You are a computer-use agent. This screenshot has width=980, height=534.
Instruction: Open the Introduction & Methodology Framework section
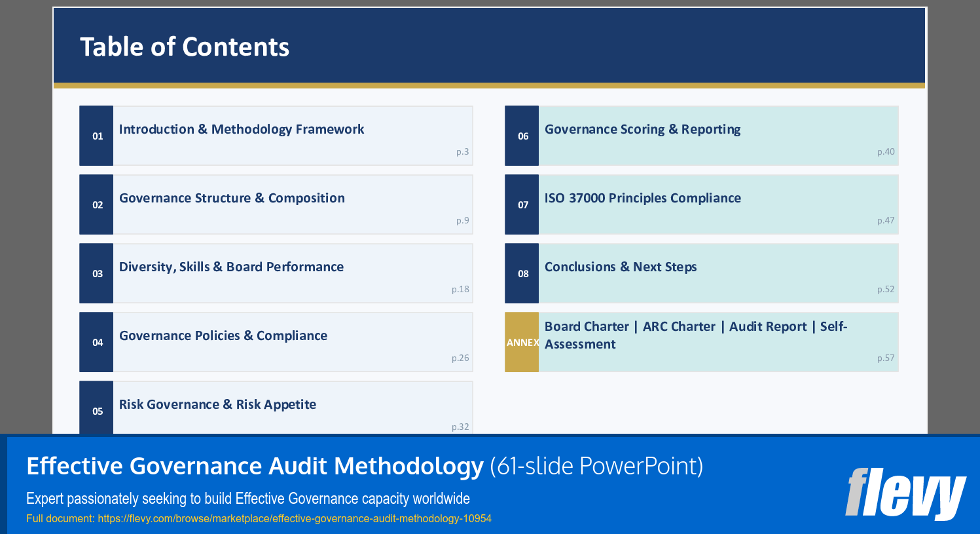click(x=242, y=129)
